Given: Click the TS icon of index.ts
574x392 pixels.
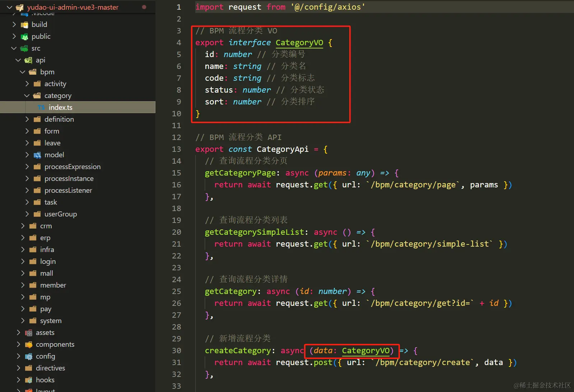Looking at the screenshot, I should (x=41, y=108).
